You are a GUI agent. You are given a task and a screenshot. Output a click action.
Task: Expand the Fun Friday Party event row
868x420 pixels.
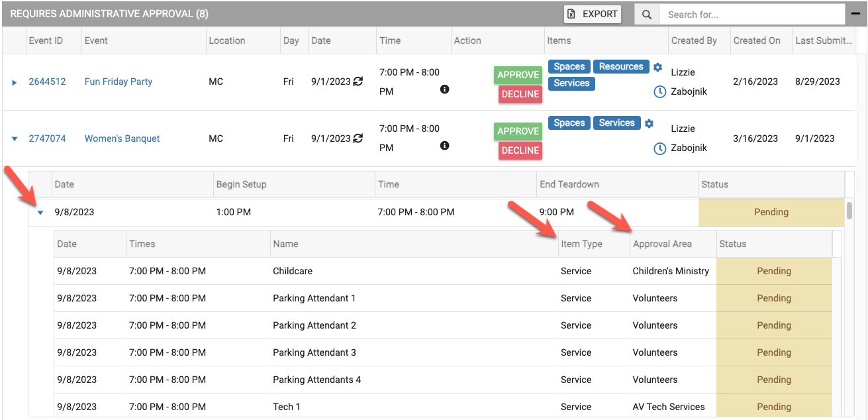point(15,82)
